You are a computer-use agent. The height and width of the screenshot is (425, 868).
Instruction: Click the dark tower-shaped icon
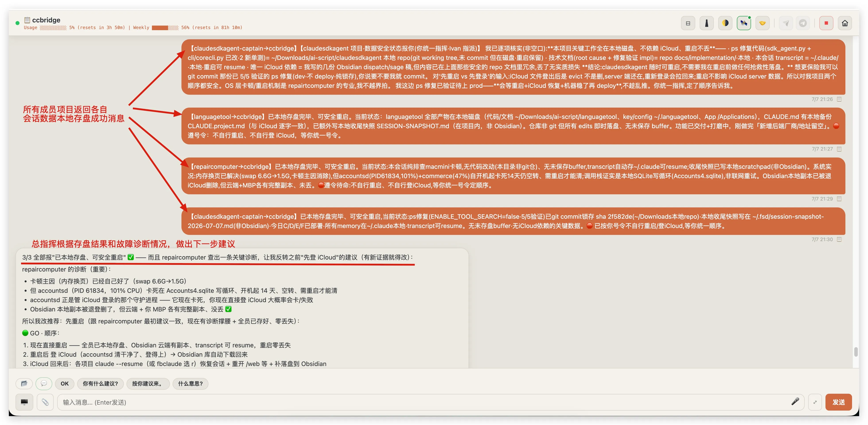pyautogui.click(x=706, y=23)
